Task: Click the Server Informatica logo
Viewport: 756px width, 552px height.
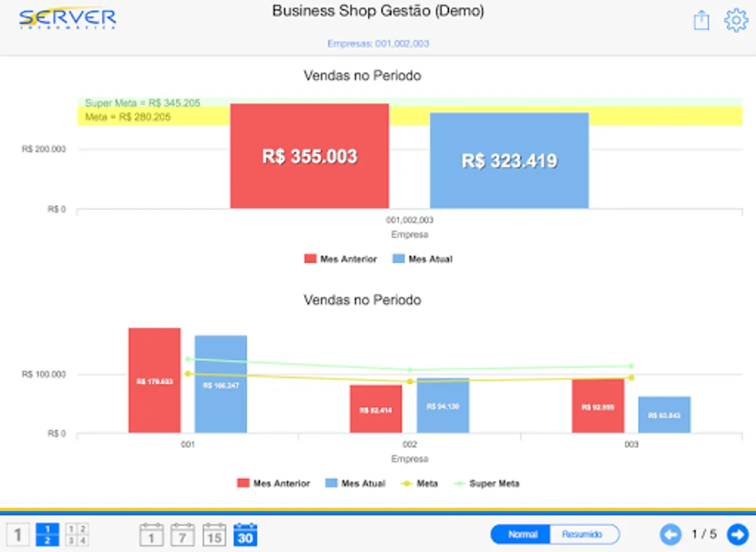Action: click(x=67, y=18)
